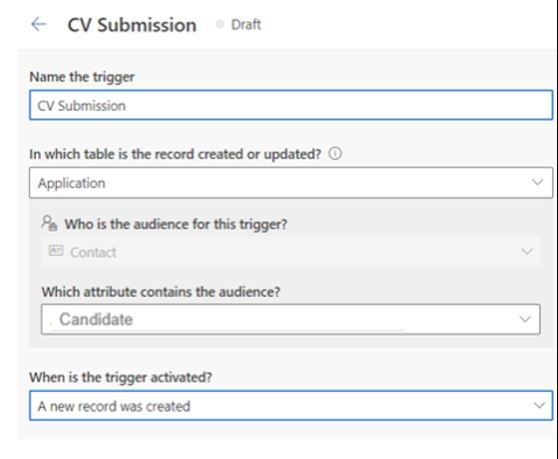Click inside the Name the trigger field
The image size is (558, 459).
tap(291, 105)
